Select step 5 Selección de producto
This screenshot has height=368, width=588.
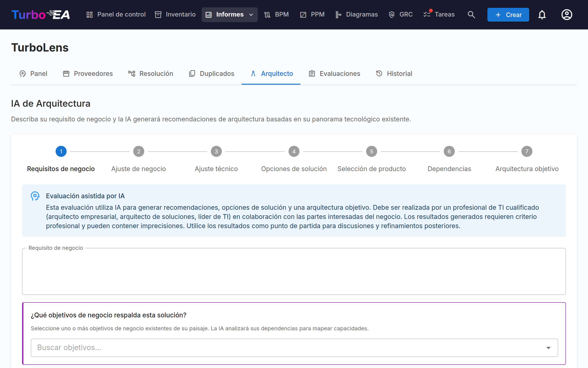[371, 159]
